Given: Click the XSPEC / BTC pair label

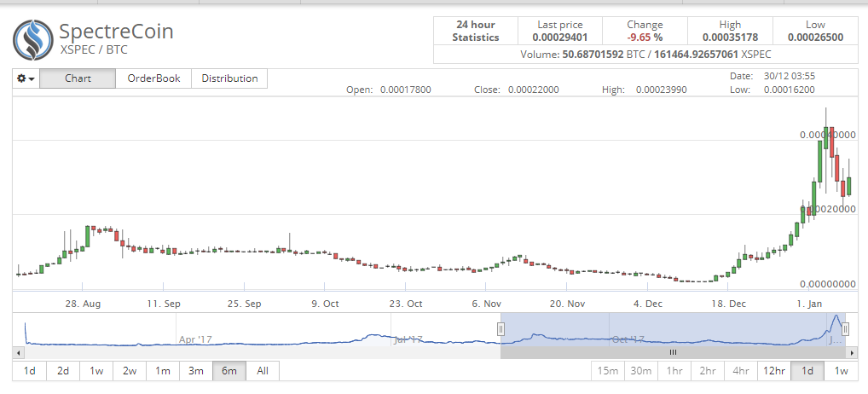Looking at the screenshot, I should (x=93, y=49).
